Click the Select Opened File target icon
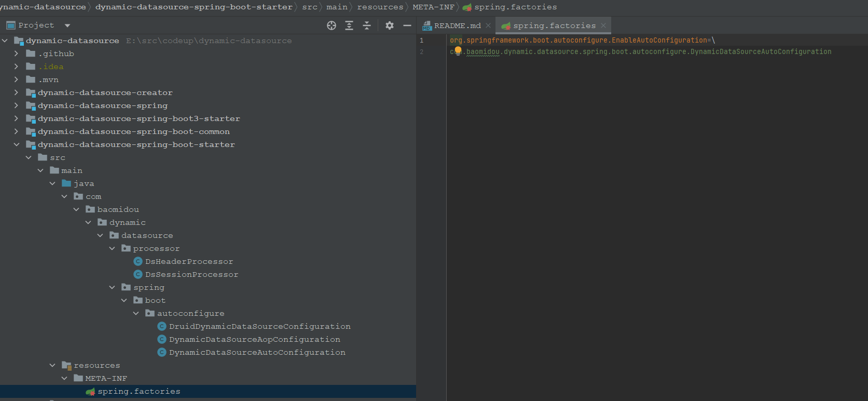The height and width of the screenshot is (401, 868). pos(332,25)
